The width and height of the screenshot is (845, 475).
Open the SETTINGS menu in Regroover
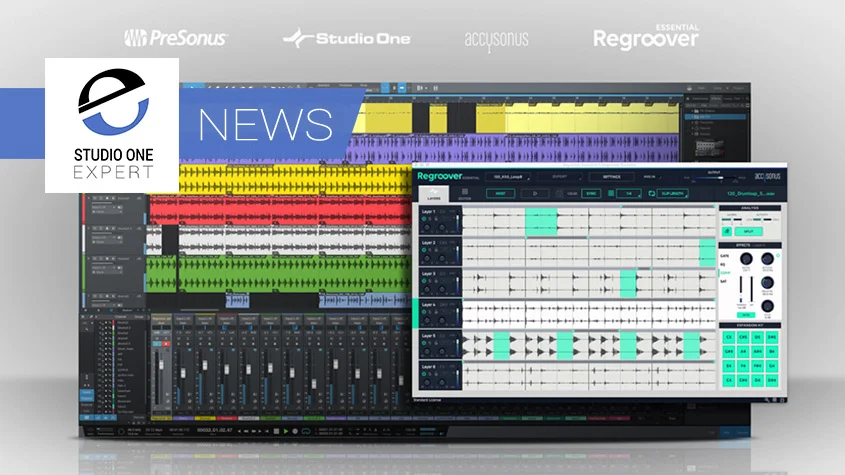611,177
